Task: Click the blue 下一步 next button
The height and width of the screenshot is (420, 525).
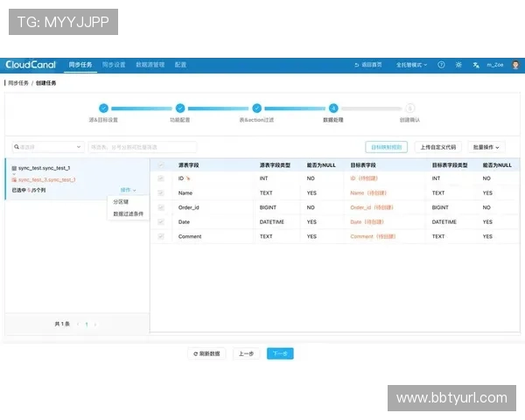Action: [x=280, y=353]
